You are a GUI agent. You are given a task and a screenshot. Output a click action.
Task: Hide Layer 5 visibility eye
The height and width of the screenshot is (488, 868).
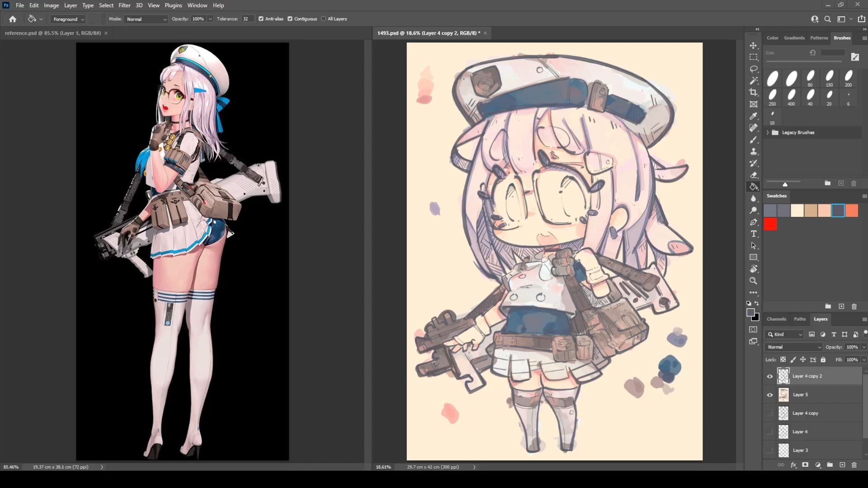coord(769,395)
